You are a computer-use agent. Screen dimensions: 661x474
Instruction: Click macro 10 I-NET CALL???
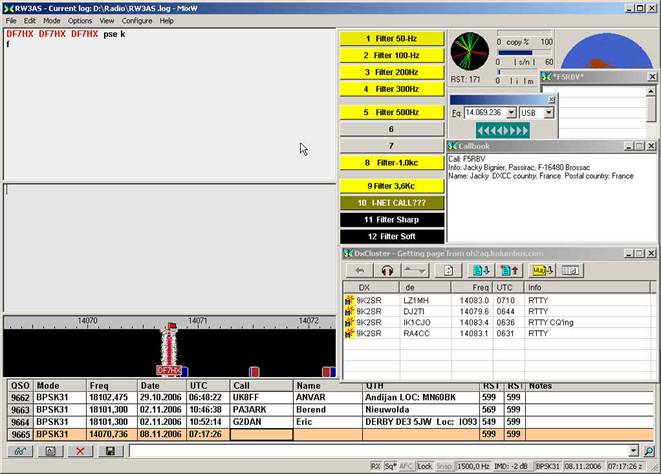tap(392, 203)
